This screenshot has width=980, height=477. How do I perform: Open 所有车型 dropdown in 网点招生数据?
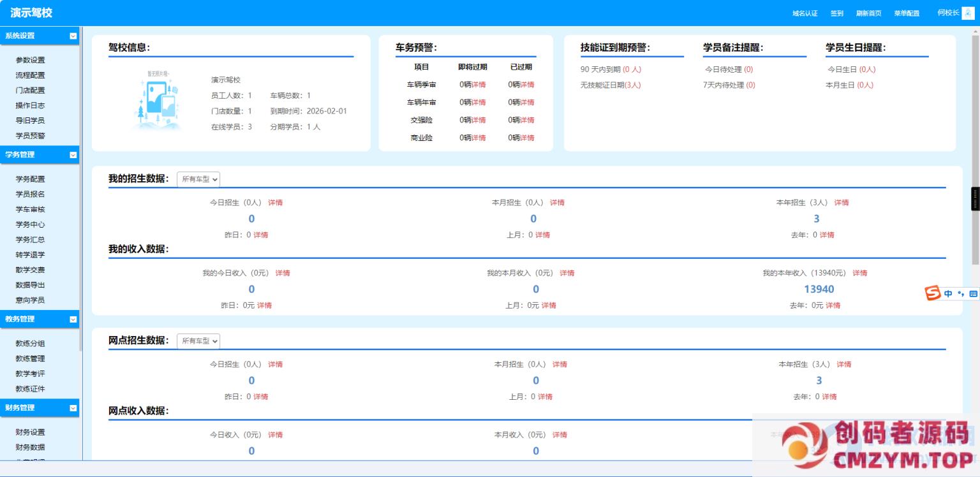(x=198, y=341)
